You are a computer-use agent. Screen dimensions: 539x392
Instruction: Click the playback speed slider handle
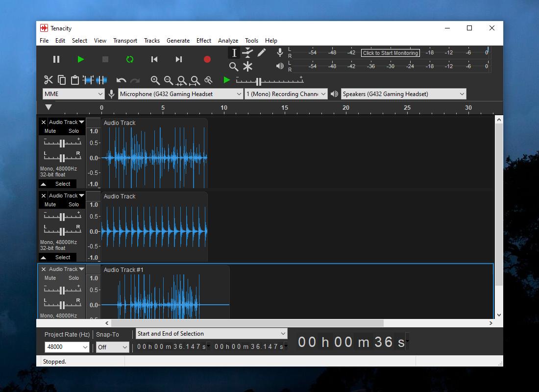259,81
